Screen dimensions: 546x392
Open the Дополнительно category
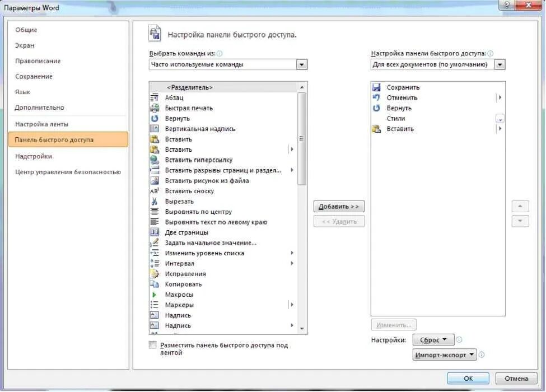(39, 108)
